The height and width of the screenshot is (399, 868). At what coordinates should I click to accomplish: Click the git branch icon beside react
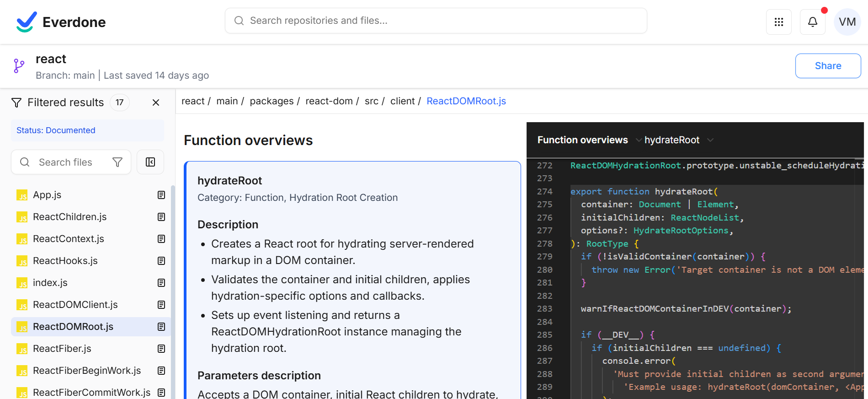point(19,66)
